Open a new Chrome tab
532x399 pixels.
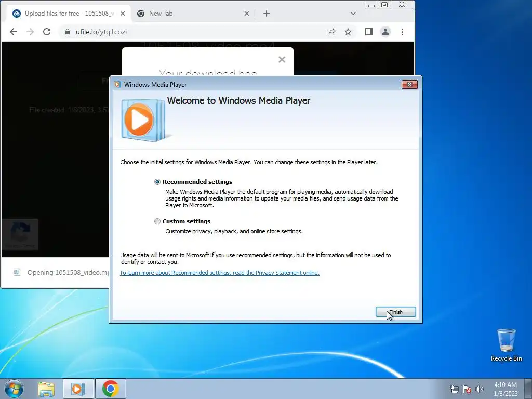pyautogui.click(x=267, y=14)
